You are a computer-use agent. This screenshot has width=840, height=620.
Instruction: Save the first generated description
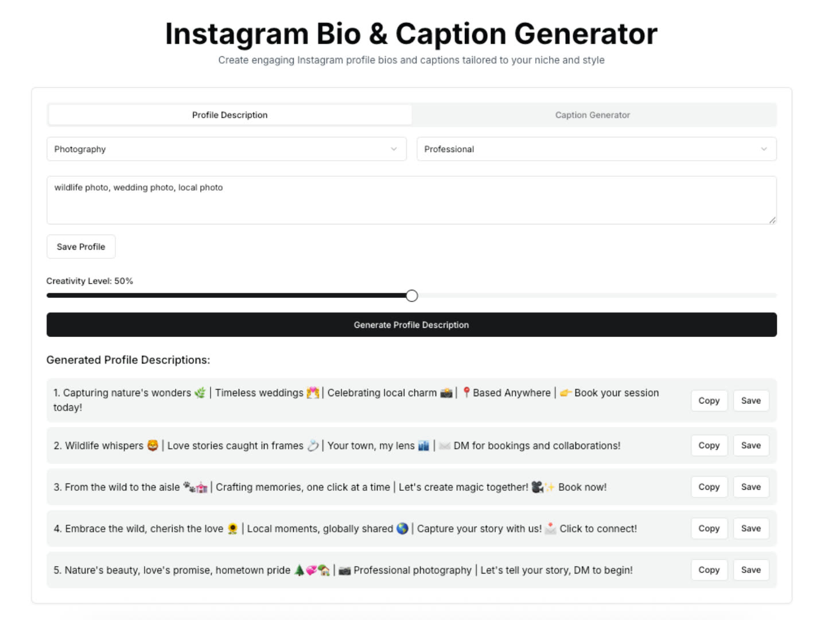click(750, 401)
